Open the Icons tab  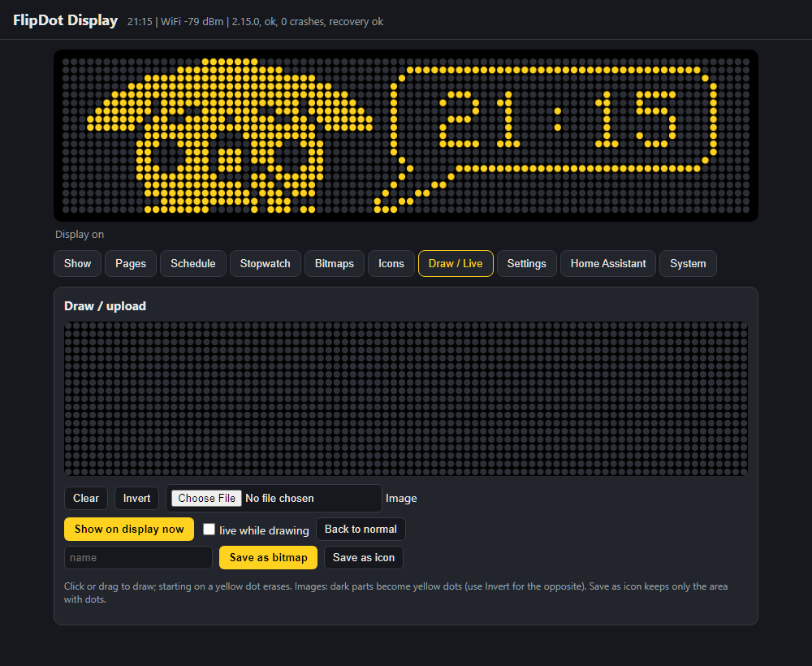[391, 264]
